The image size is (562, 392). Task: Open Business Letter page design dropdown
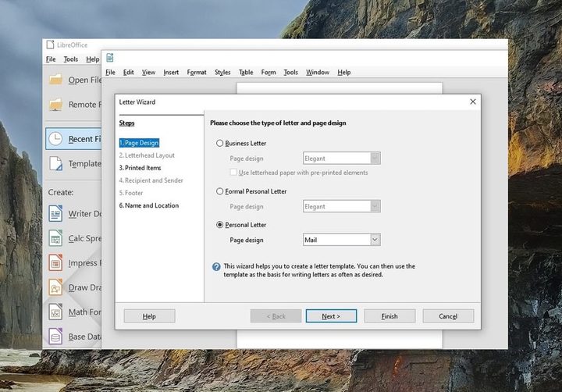375,159
